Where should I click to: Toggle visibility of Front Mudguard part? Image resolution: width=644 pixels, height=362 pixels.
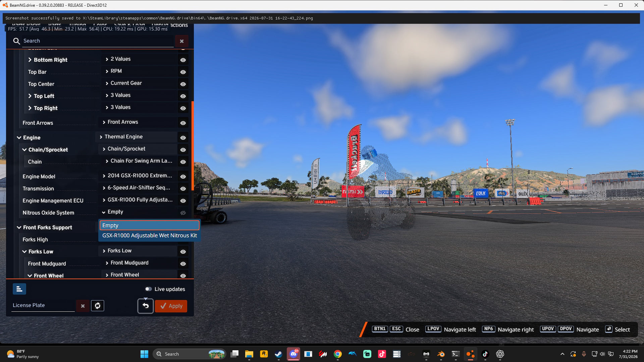click(183, 264)
